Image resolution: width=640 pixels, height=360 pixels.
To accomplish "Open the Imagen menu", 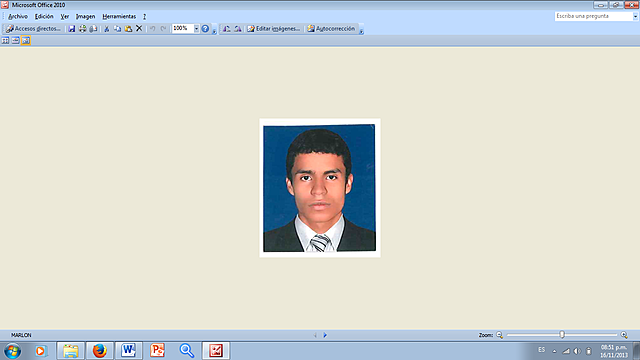I will pos(85,16).
